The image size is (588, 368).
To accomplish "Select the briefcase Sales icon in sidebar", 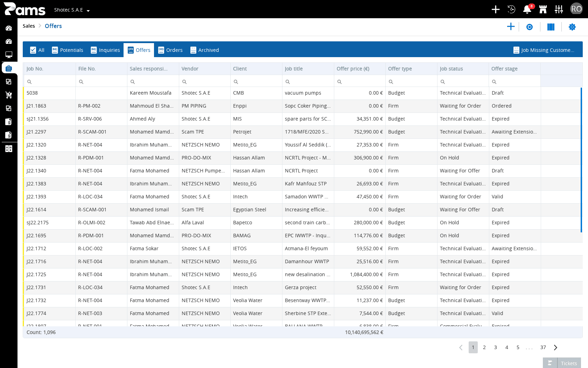I will [x=9, y=68].
